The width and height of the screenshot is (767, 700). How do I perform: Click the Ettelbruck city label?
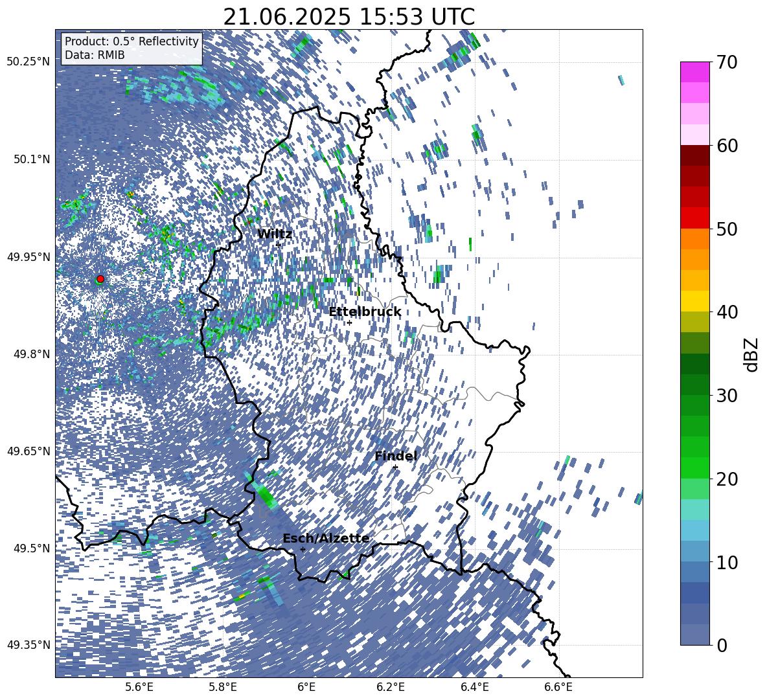[x=365, y=312]
